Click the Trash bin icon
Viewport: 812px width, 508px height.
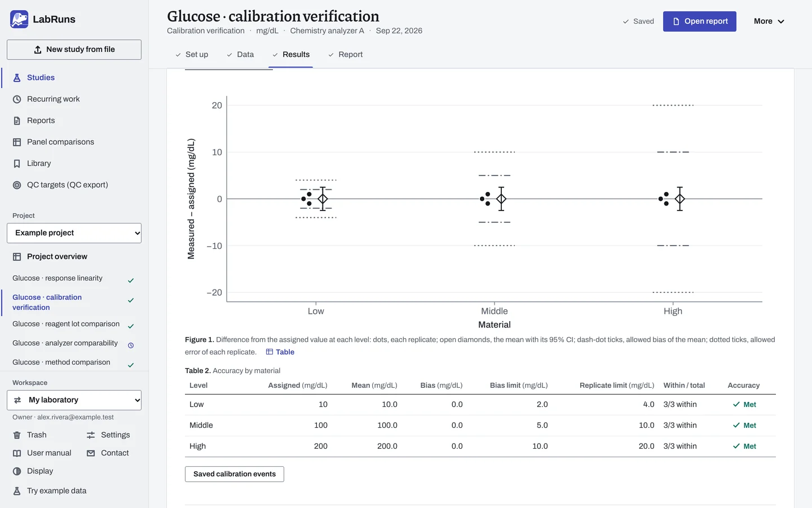coord(17,435)
